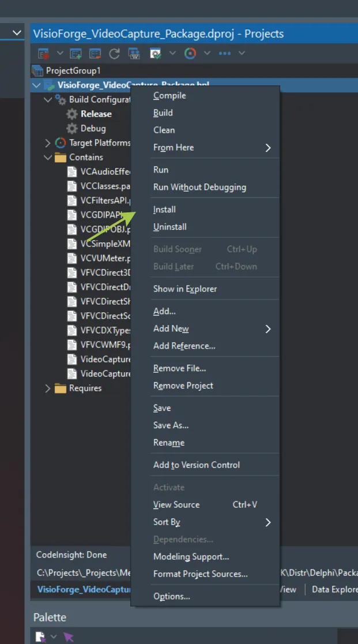Expand the Requires folder node
The width and height of the screenshot is (358, 644).
[x=48, y=388]
